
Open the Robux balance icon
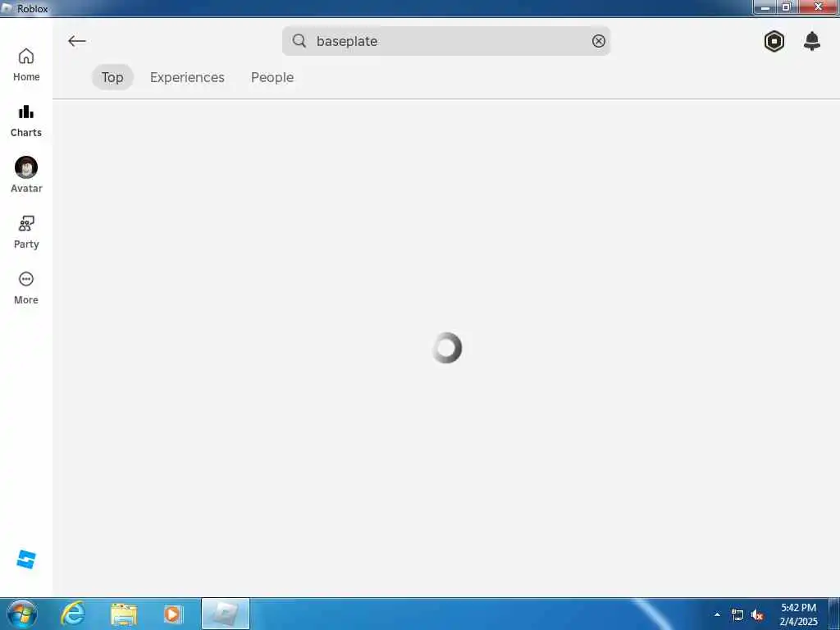[774, 41]
